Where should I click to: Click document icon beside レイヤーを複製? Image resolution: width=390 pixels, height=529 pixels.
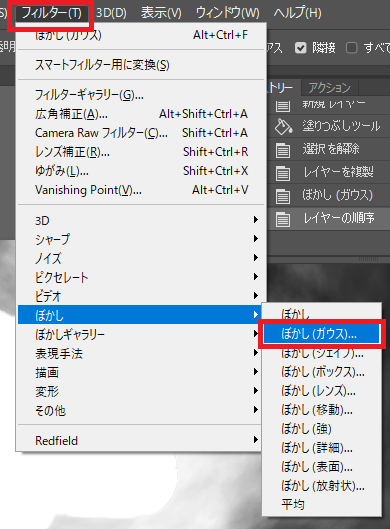click(283, 173)
